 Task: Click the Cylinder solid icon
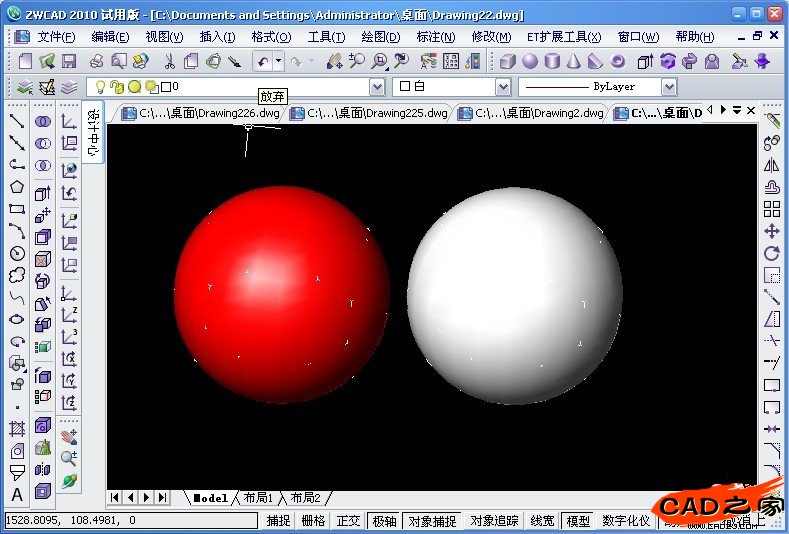[x=552, y=61]
